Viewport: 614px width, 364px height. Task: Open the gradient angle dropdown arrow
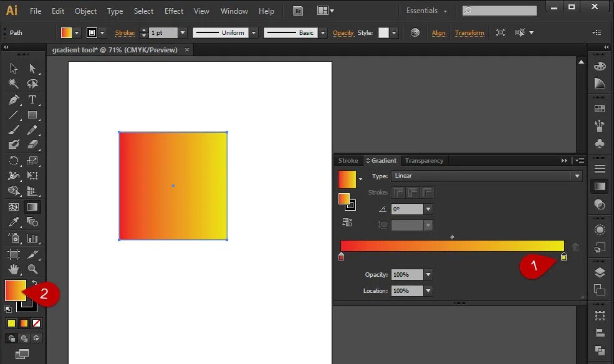point(428,209)
